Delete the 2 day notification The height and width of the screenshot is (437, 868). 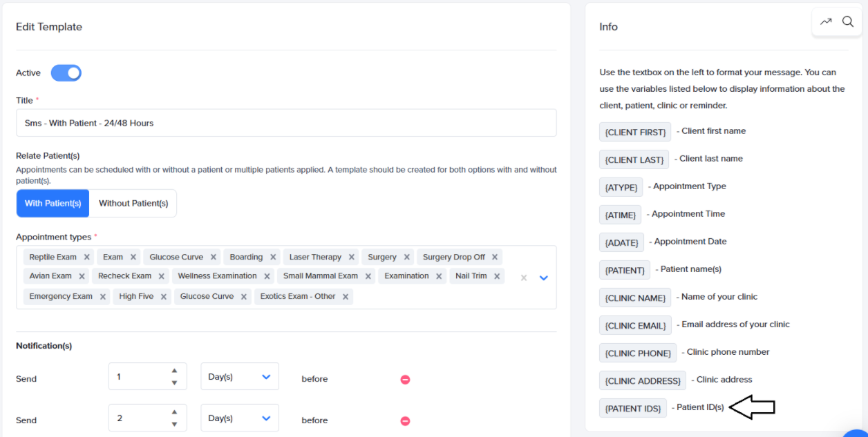[406, 420]
